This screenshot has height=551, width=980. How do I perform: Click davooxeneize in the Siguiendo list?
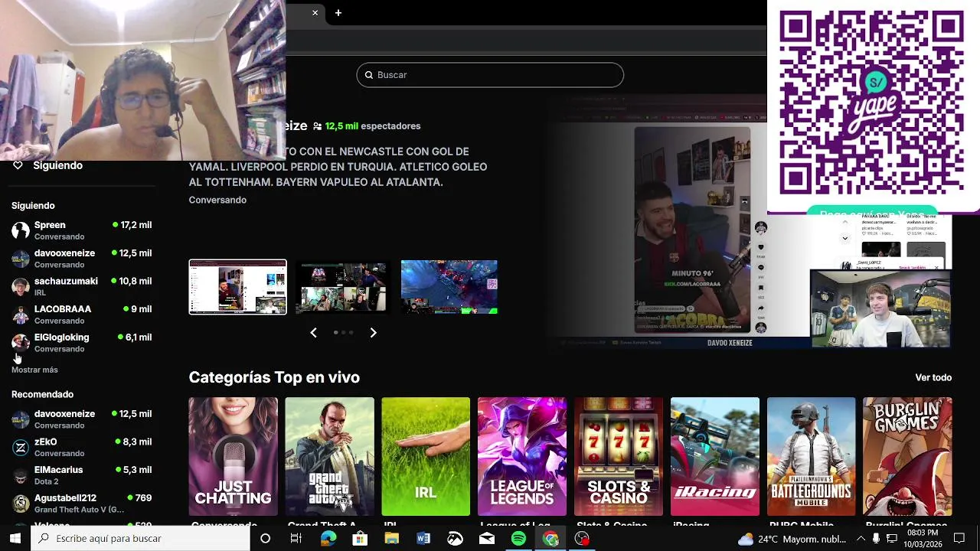(x=82, y=259)
